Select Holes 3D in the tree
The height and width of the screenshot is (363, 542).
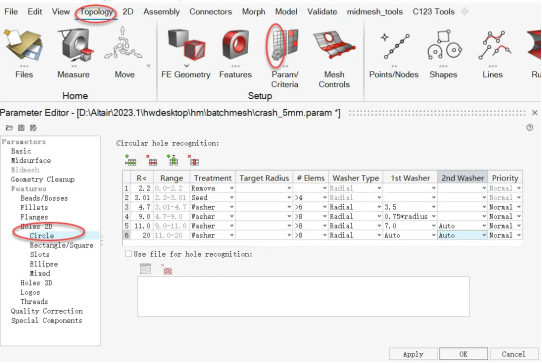36,283
